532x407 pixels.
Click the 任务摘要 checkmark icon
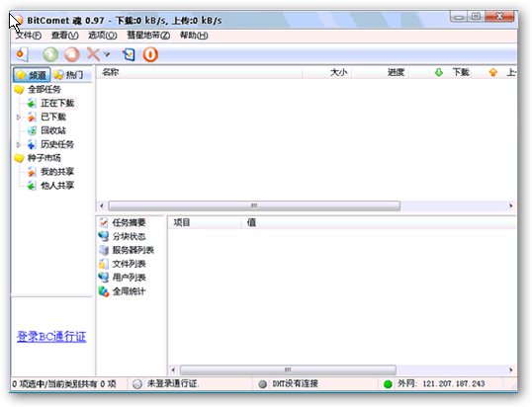pos(104,222)
